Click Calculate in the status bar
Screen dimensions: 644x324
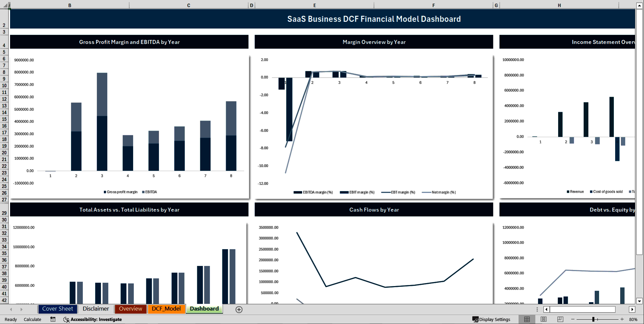click(33, 319)
